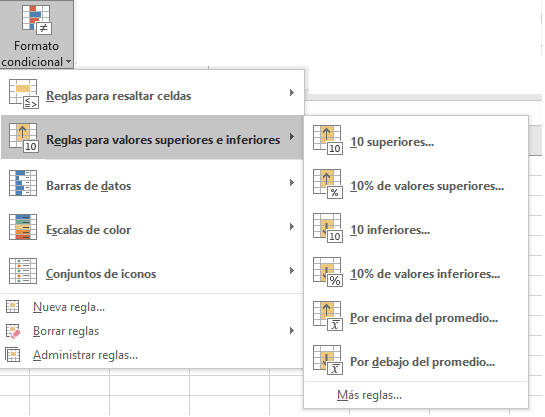This screenshot has width=545, height=417.
Task: Click the 10 inferiores rule icon
Action: coord(328,228)
